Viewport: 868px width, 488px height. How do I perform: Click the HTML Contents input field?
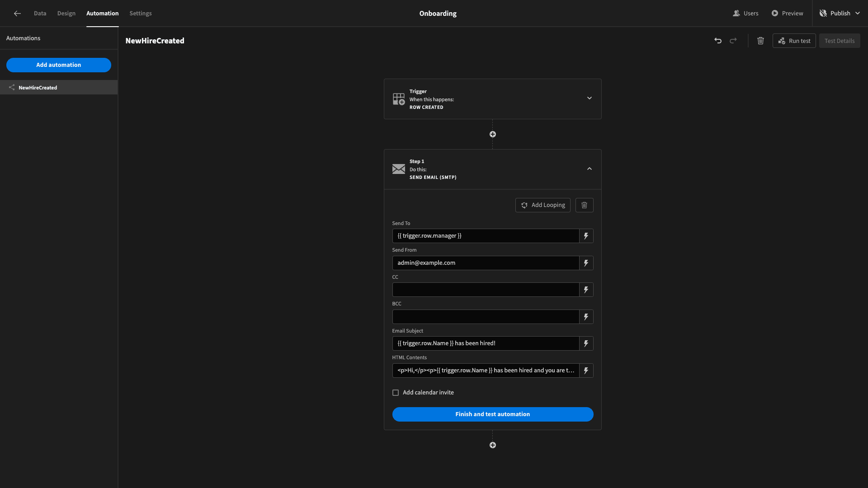486,371
